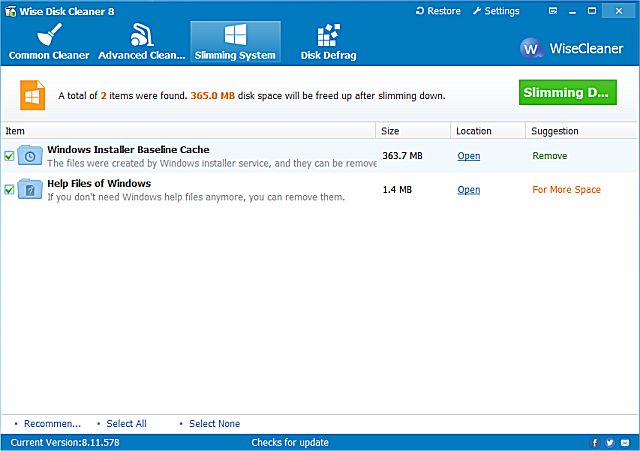Click the Location column header
Image resolution: width=640 pixels, height=451 pixels.
click(x=488, y=131)
